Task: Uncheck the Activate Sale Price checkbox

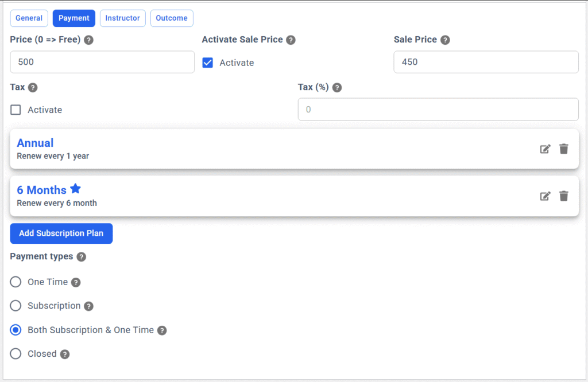Action: point(207,63)
